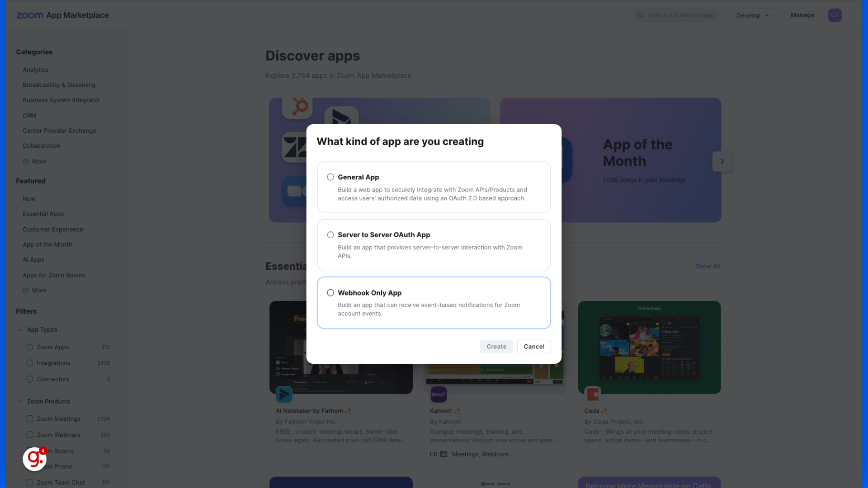The width and height of the screenshot is (868, 488).
Task: Open the New featured list
Action: pos(29,199)
